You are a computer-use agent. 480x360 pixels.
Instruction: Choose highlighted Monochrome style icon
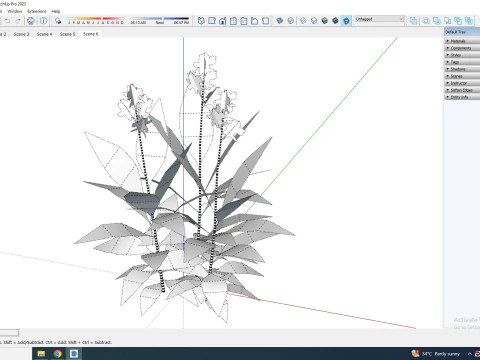(x=346, y=21)
